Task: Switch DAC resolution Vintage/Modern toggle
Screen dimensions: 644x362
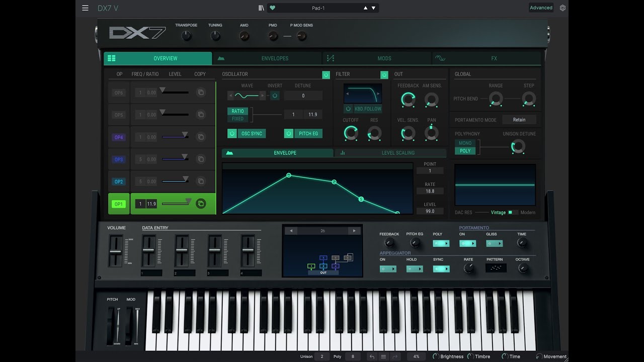Action: (512, 212)
